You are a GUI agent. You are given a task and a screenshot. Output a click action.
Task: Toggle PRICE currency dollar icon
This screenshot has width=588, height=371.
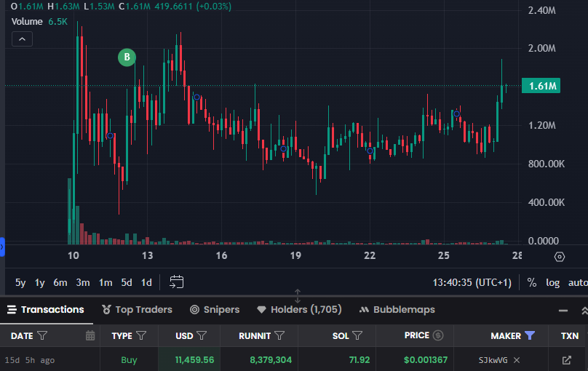tap(438, 335)
